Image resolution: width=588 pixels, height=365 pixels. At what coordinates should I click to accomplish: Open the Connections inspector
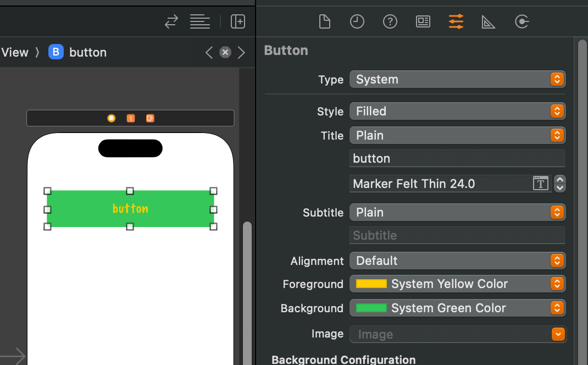tap(522, 21)
